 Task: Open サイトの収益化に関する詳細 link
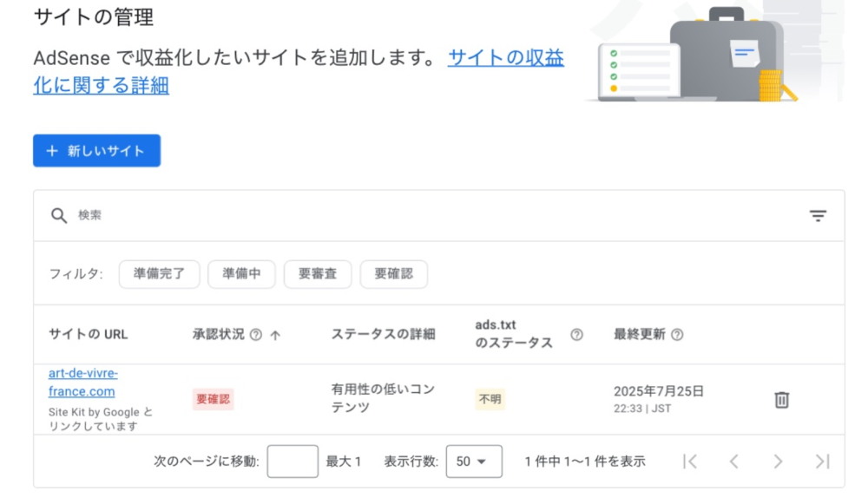click(x=299, y=71)
